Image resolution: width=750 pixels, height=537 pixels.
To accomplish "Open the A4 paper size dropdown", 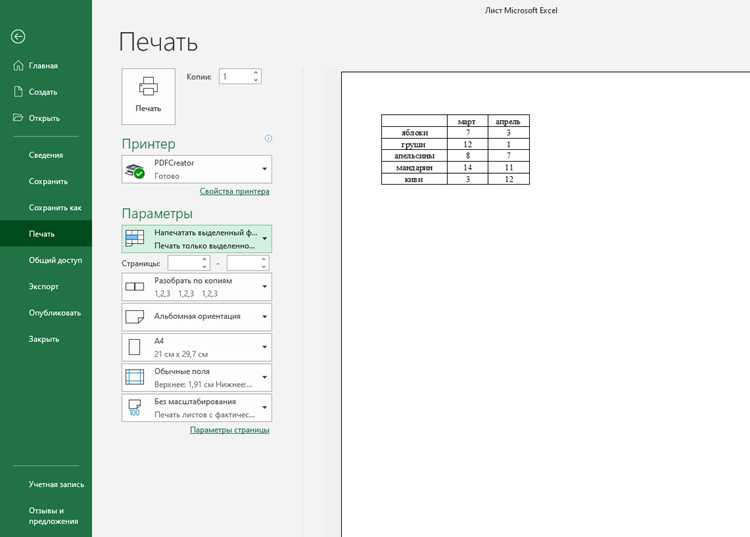I will pos(265,347).
